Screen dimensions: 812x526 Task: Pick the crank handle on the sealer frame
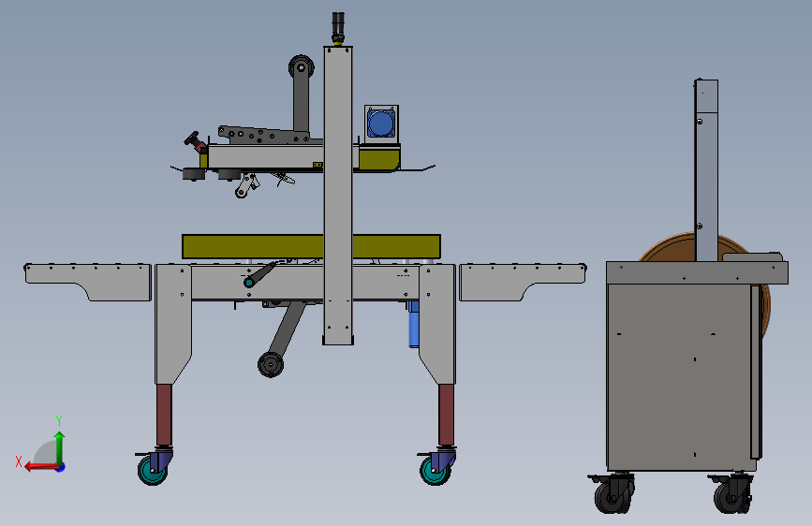(263, 274)
